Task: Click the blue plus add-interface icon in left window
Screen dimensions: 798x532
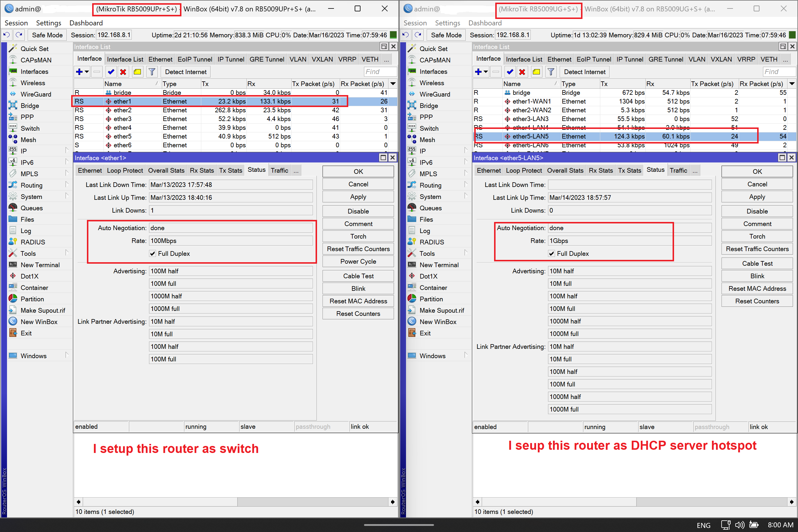Action: pos(79,71)
